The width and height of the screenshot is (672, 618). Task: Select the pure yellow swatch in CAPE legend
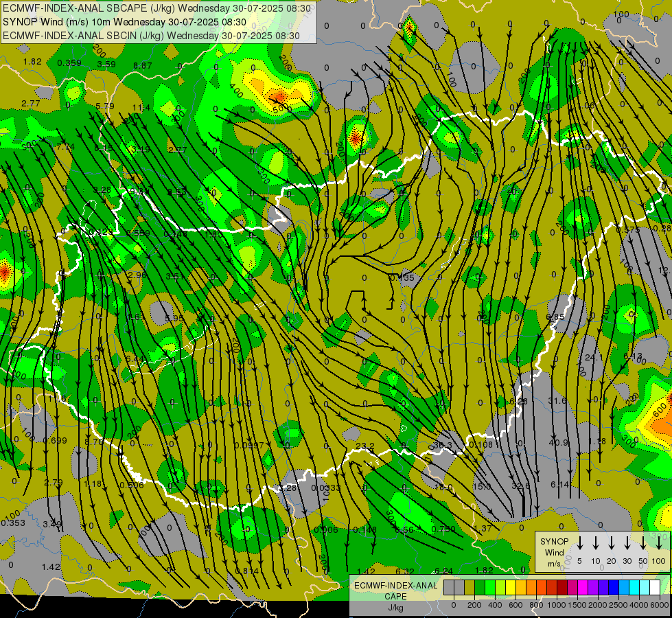click(x=511, y=588)
